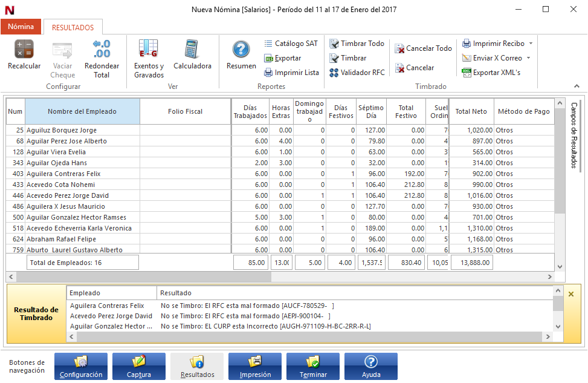Click Cancelar Todo in Timbrado group
The width and height of the screenshot is (588, 383).
(423, 48)
